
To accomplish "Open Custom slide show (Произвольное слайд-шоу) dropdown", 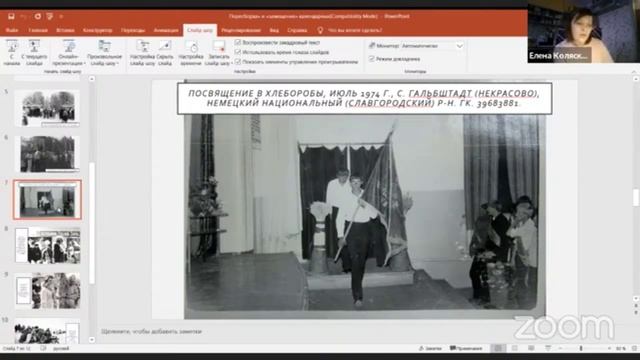I will coord(104,52).
